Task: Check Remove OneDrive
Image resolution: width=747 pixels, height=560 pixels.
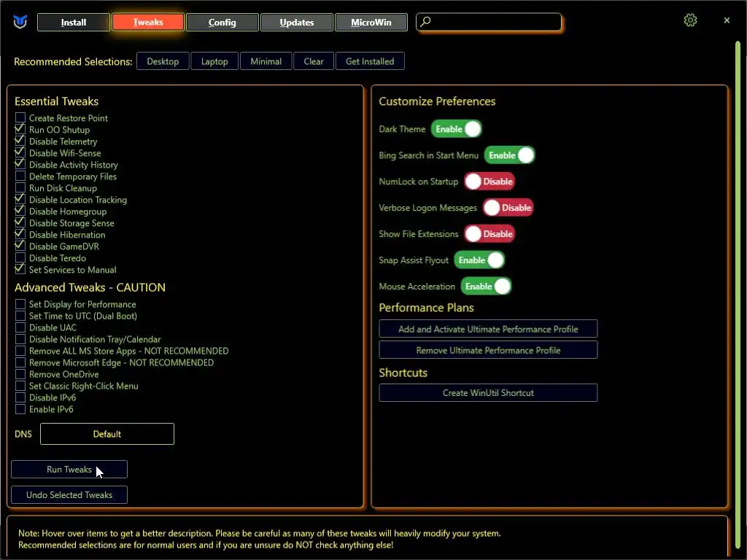Action: pyautogui.click(x=20, y=374)
